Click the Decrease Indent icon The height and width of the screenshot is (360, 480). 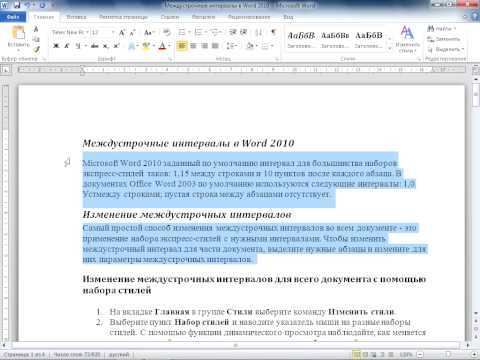[233, 32]
